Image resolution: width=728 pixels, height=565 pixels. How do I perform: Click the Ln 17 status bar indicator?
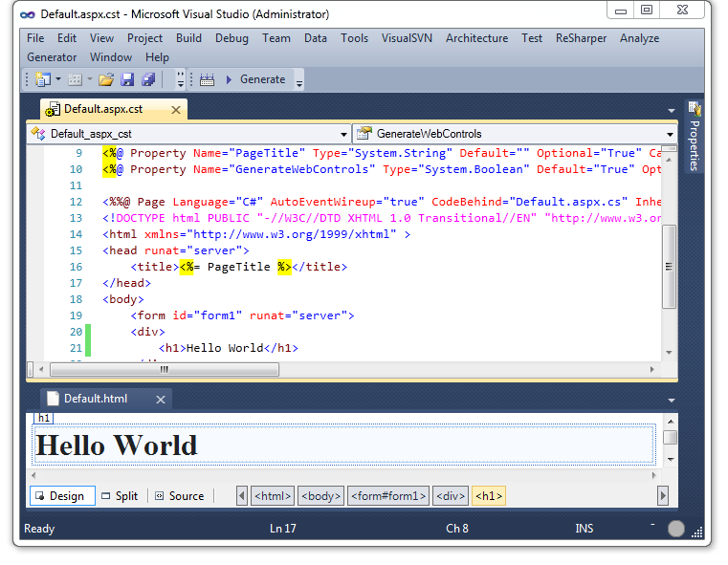coord(283,529)
